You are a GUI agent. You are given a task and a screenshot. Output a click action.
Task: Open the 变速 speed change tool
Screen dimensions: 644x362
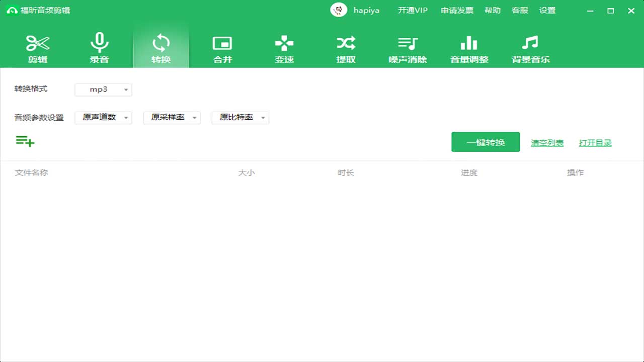[284, 48]
